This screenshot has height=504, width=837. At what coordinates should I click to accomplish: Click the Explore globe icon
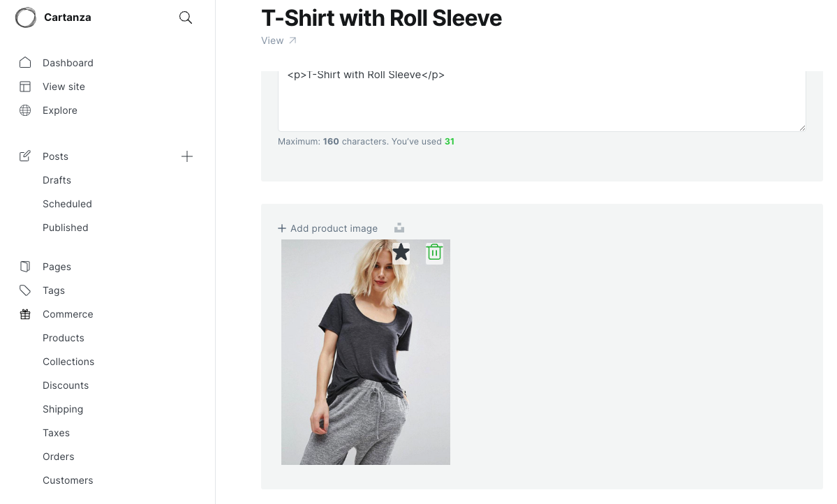click(x=25, y=110)
